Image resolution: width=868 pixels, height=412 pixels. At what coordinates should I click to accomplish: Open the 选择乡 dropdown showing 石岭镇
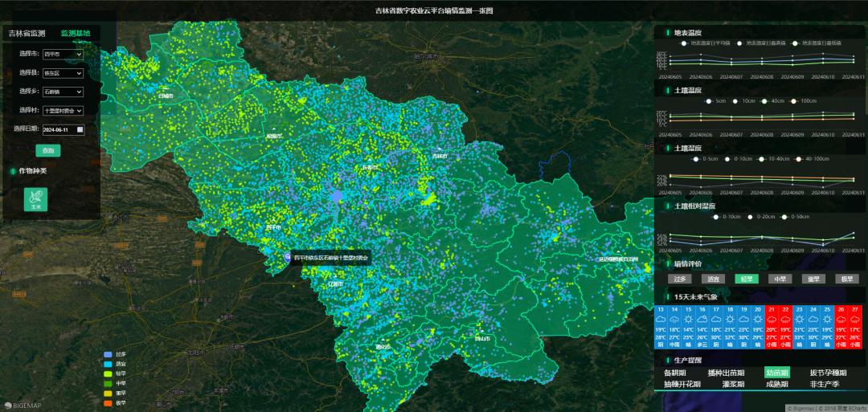pos(63,92)
